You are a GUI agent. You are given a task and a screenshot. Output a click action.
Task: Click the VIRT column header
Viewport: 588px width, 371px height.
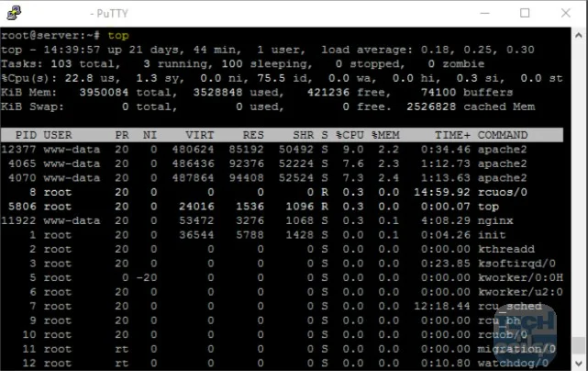point(200,135)
